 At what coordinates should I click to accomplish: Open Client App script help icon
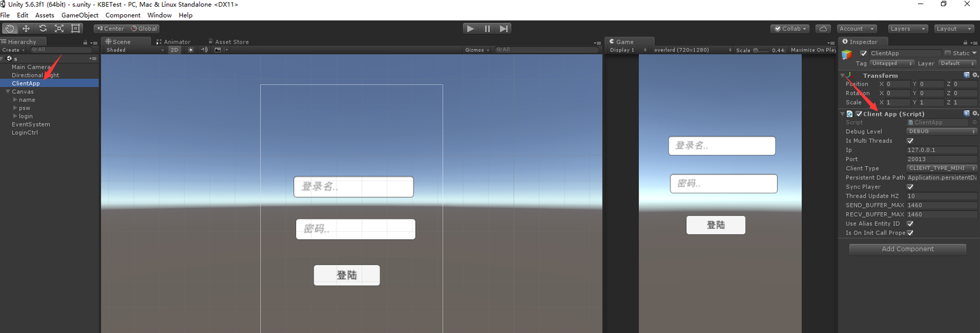pos(966,113)
